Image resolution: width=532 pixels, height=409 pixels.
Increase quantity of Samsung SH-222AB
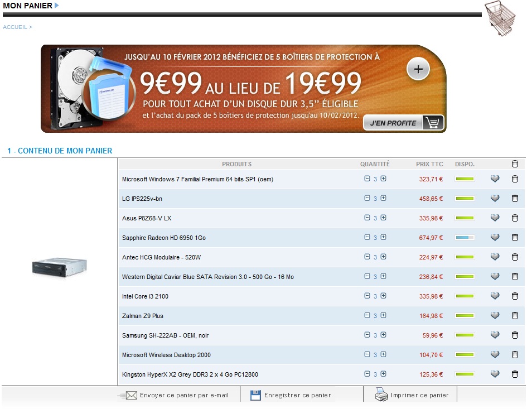tap(384, 335)
